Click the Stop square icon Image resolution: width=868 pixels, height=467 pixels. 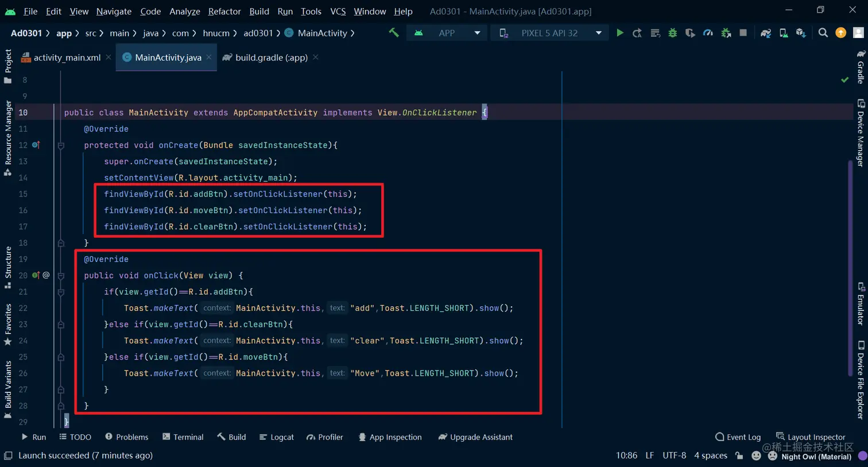[743, 33]
